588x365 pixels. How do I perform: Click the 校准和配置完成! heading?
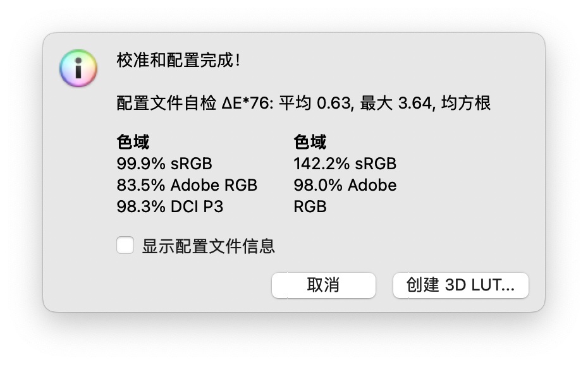178,60
